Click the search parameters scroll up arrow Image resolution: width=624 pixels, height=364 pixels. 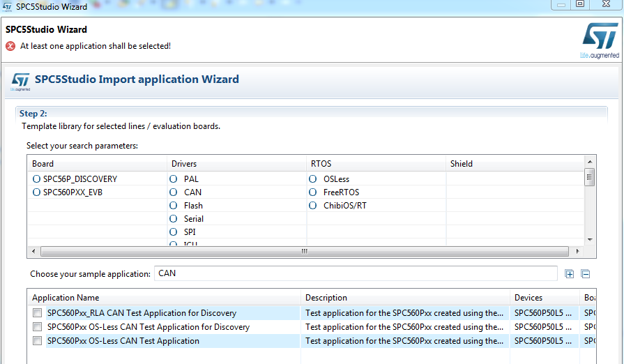pyautogui.click(x=590, y=162)
